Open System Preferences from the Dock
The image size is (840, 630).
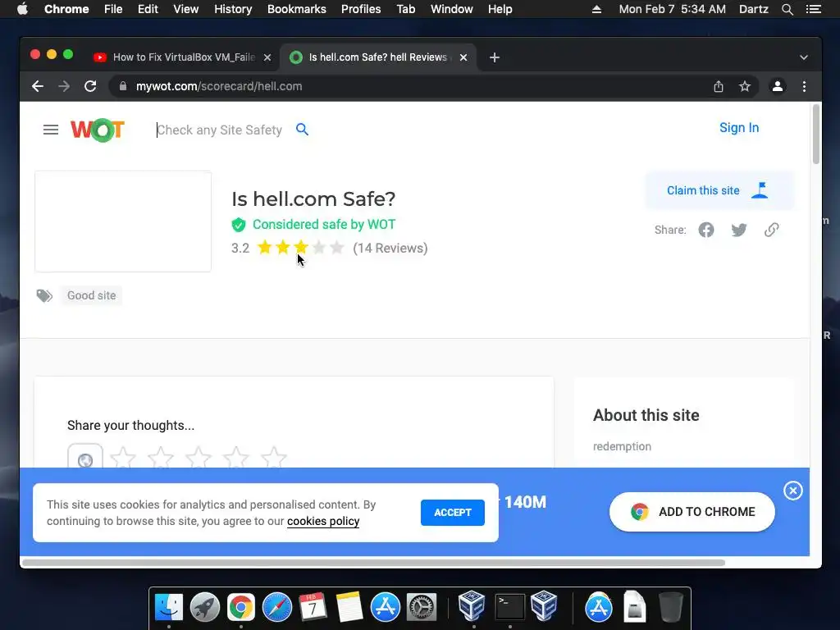point(422,607)
